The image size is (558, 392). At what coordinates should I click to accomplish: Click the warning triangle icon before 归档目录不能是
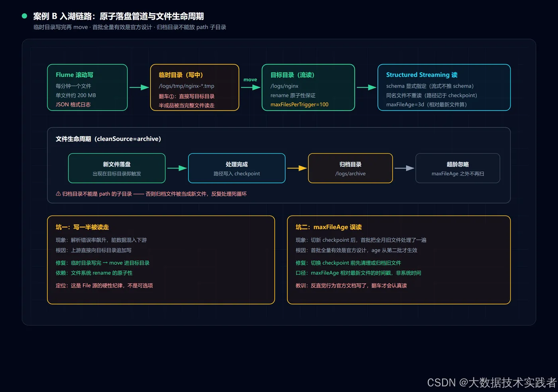(x=58, y=194)
